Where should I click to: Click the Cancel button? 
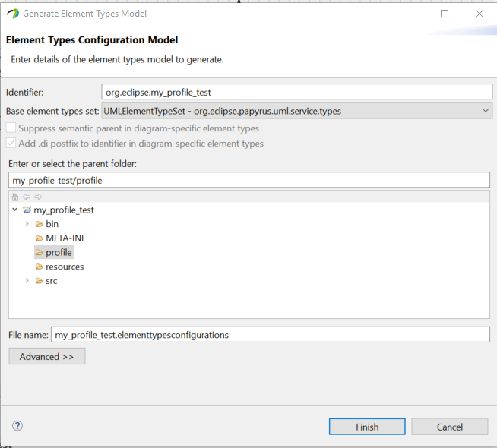449,427
